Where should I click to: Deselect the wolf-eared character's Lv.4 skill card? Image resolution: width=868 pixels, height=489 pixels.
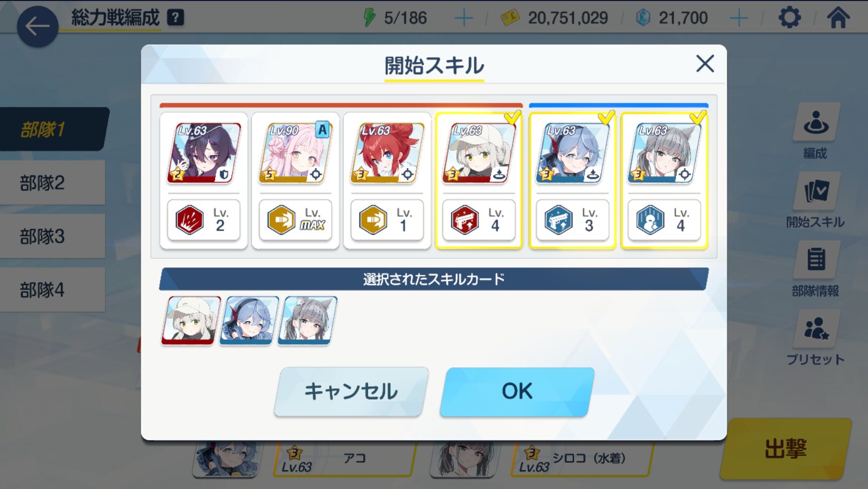point(664,181)
